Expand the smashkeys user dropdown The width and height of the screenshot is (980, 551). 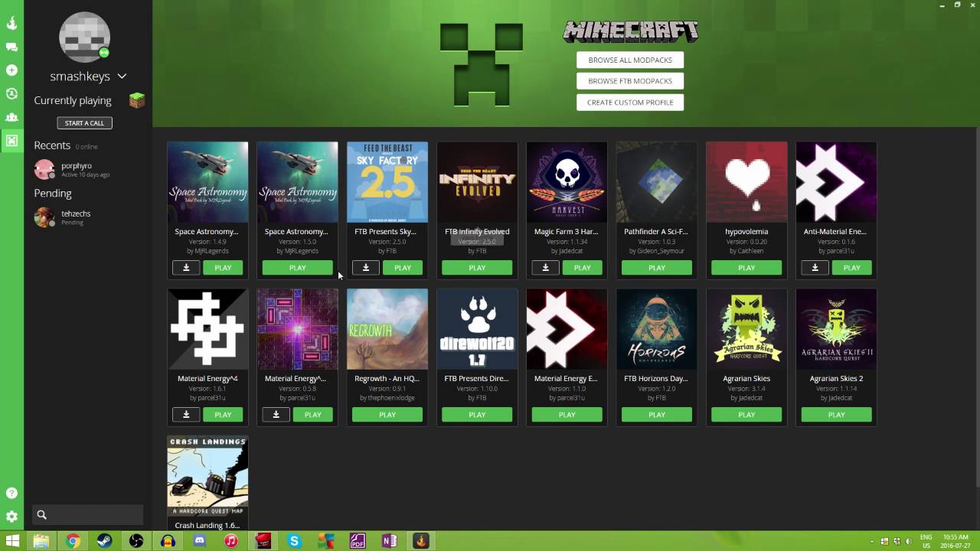[x=122, y=77]
